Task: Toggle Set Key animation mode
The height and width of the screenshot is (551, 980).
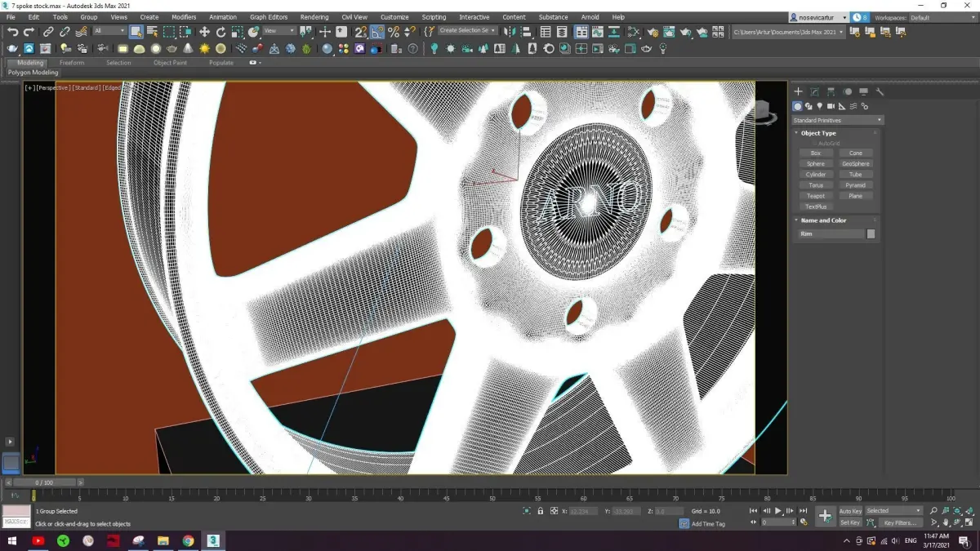Action: pyautogui.click(x=850, y=522)
